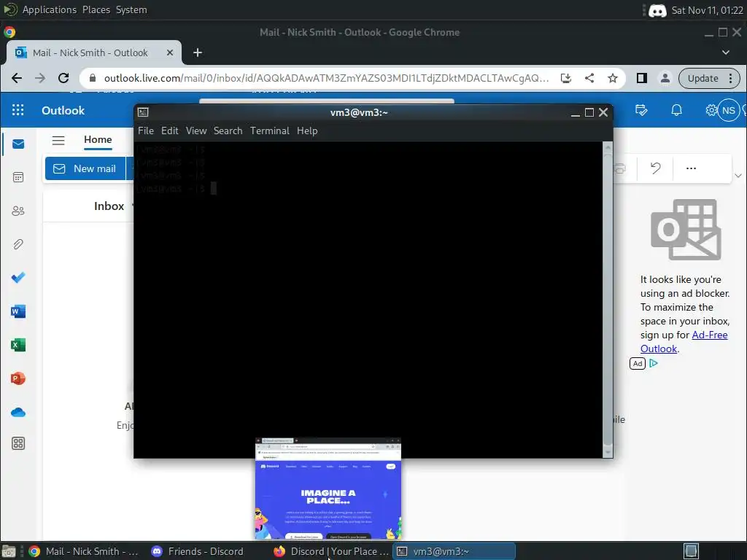Open the Files paperclip icon in sidebar

coord(18,244)
